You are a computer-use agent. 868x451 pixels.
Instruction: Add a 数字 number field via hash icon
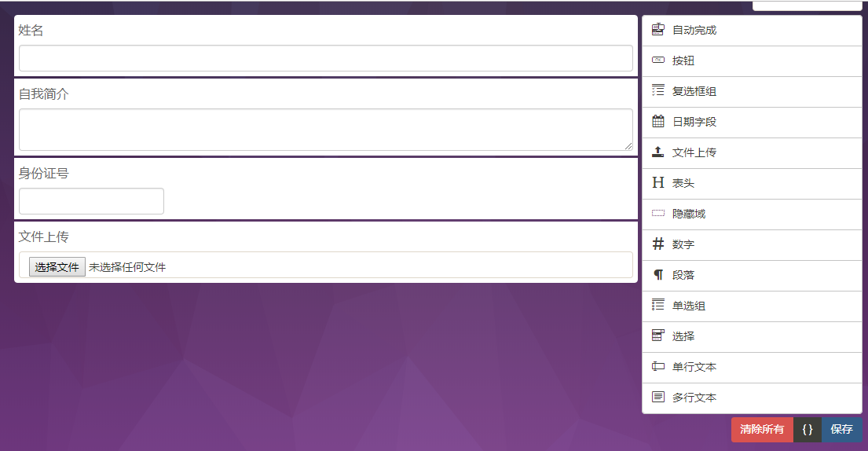[657, 244]
